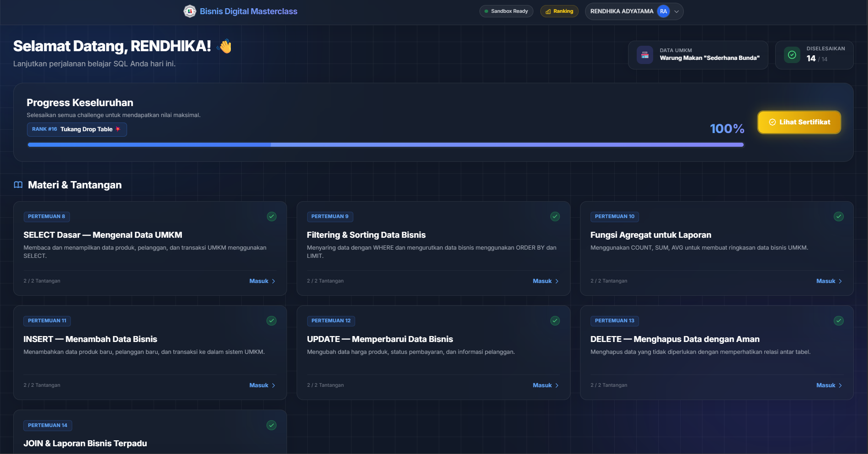Open Masuk link for Filtering & Sorting card
868x454 pixels.
coord(546,281)
